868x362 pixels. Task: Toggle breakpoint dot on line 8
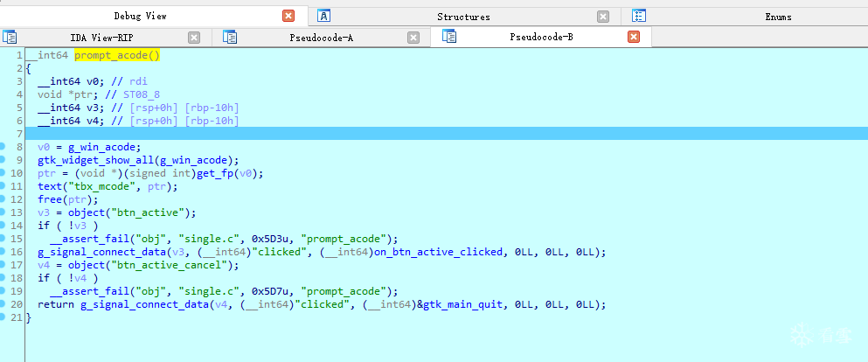3,147
